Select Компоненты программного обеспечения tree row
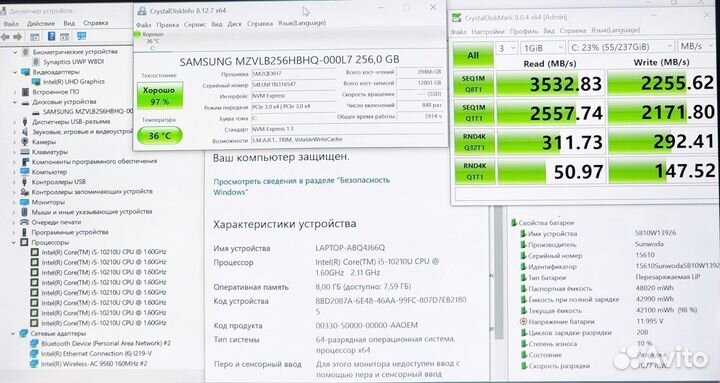The height and width of the screenshot is (383, 720). click(94, 162)
